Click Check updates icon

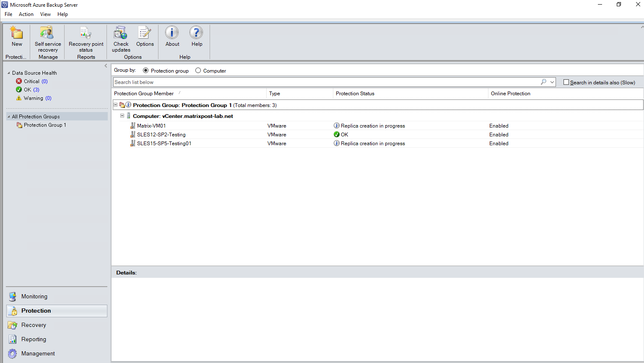pos(121,33)
